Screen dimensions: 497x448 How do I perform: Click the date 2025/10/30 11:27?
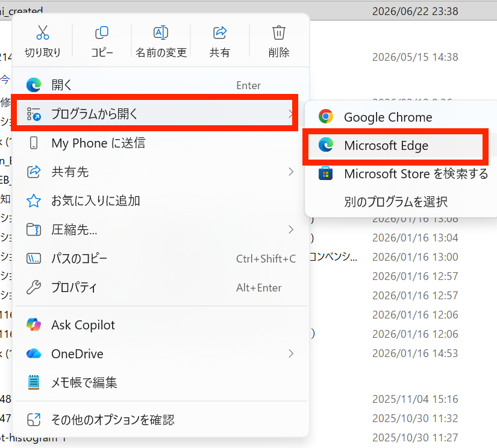415,438
